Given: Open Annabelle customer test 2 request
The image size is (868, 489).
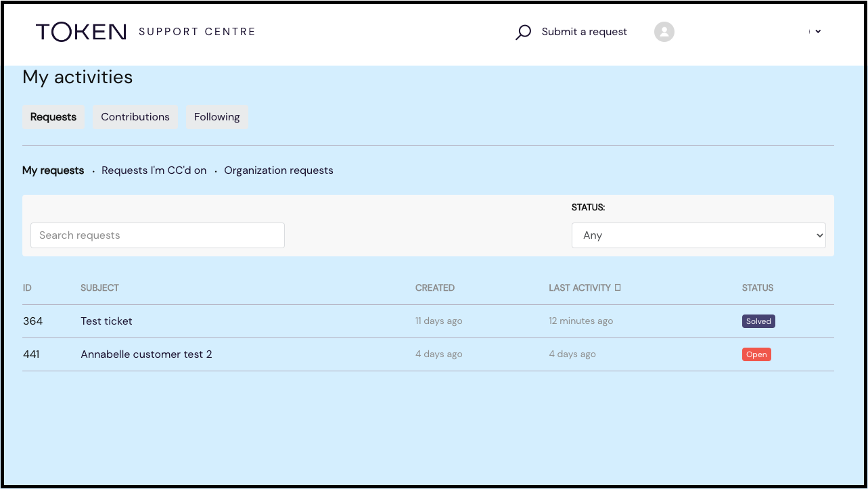Looking at the screenshot, I should tap(146, 354).
